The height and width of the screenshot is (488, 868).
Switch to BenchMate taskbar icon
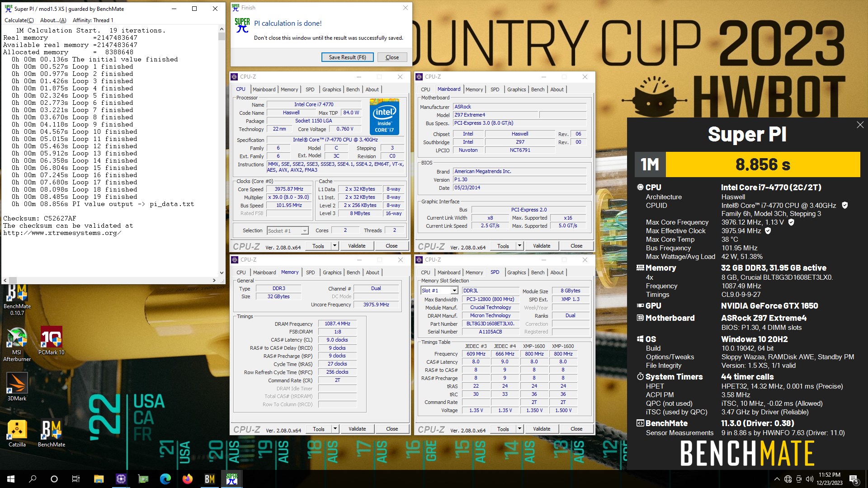(209, 479)
